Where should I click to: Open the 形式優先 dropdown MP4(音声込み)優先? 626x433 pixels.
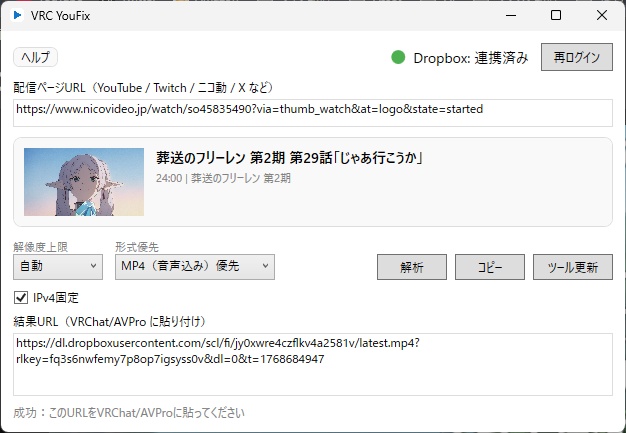coord(195,267)
